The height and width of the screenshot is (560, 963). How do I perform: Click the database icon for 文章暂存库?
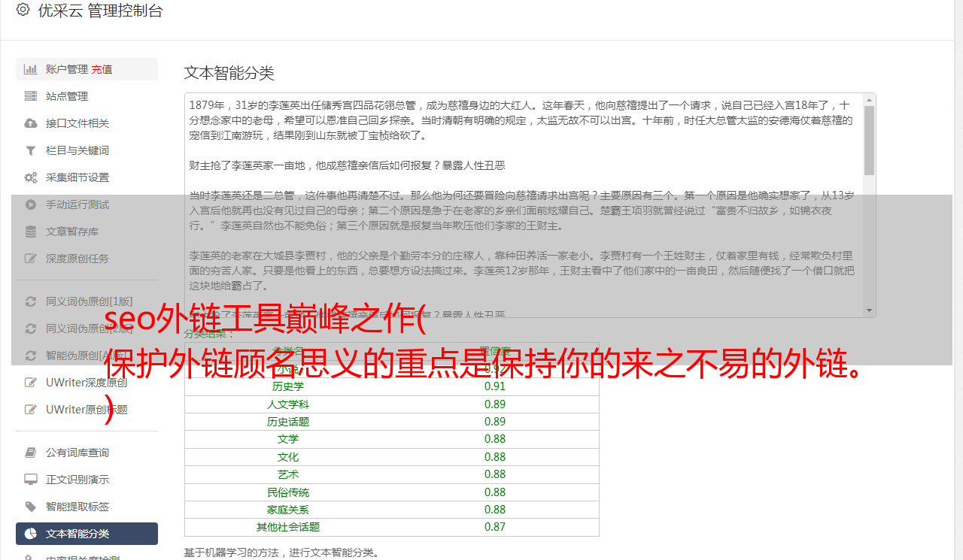(31, 232)
